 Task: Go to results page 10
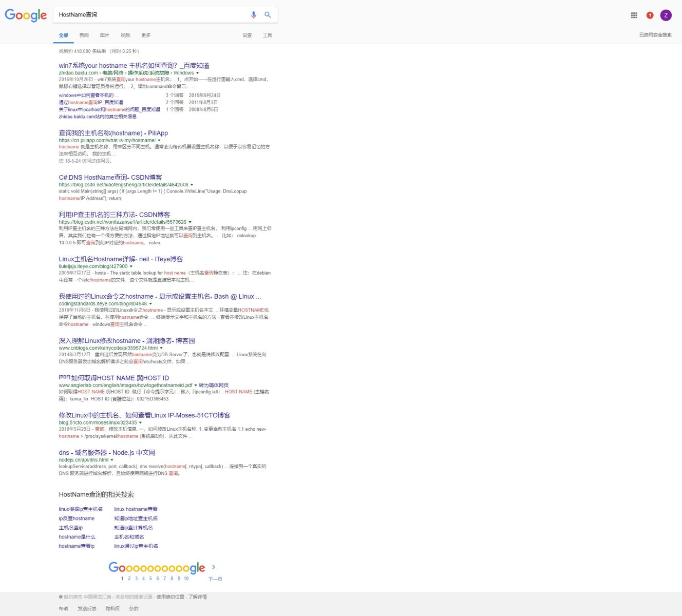(186, 579)
